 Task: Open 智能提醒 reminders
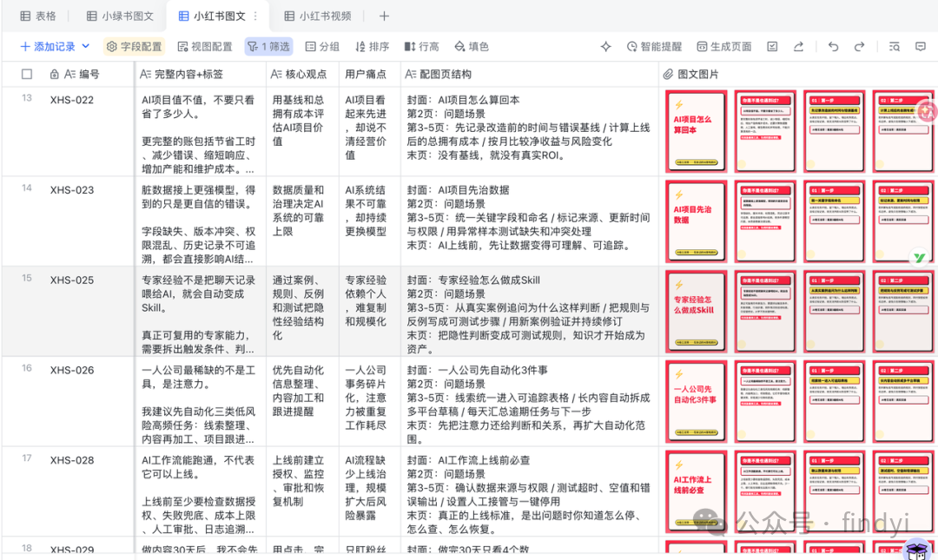pos(655,47)
